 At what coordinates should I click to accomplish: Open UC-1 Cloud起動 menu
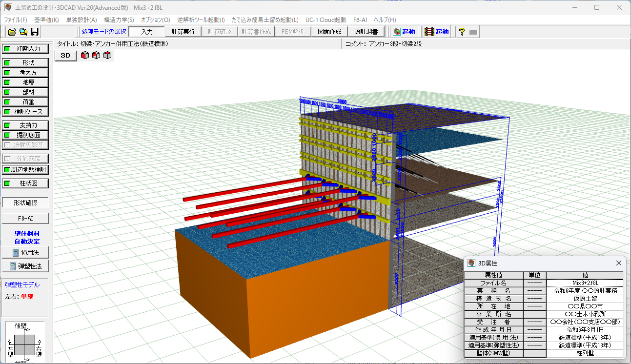tap(326, 20)
